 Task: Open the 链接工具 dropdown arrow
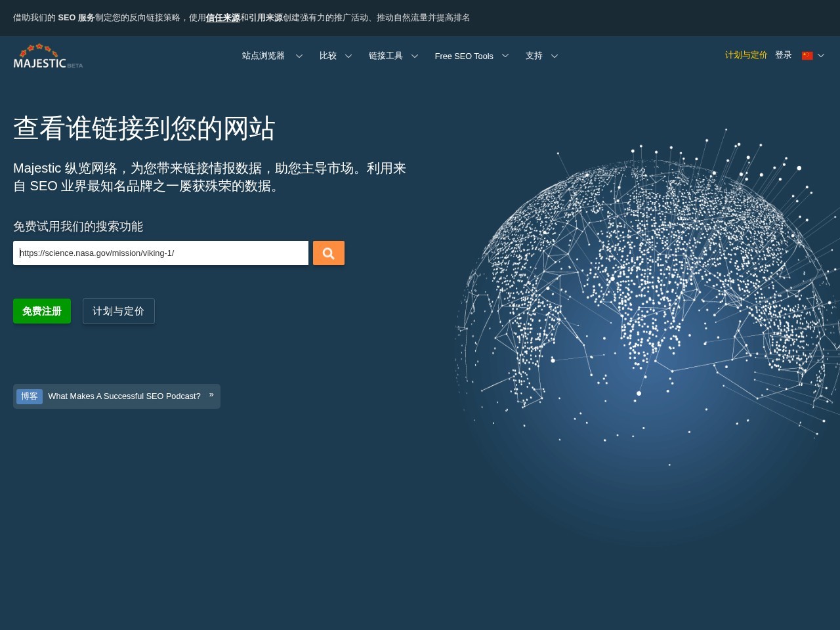415,56
